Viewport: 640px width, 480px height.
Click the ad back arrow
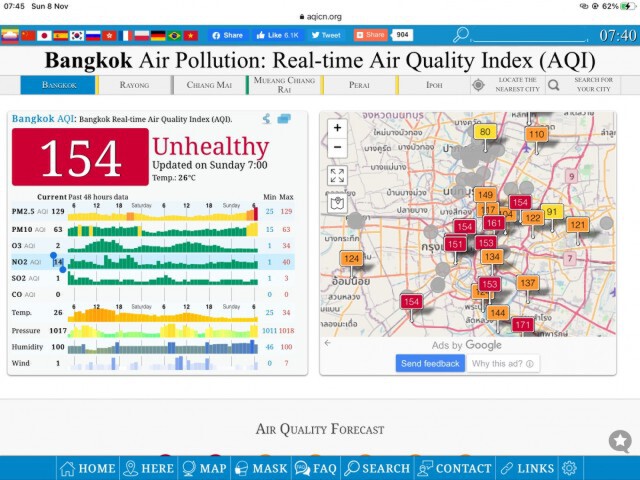[x=327, y=343]
